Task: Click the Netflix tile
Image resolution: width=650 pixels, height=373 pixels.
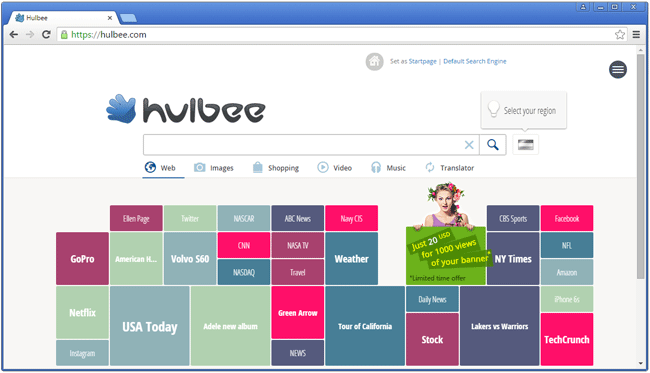Action: (x=82, y=312)
